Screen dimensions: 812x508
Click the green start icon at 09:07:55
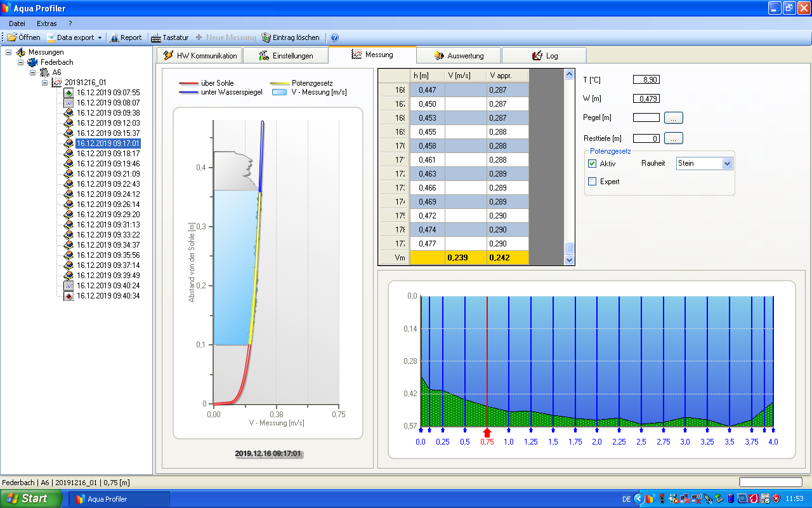(x=69, y=93)
